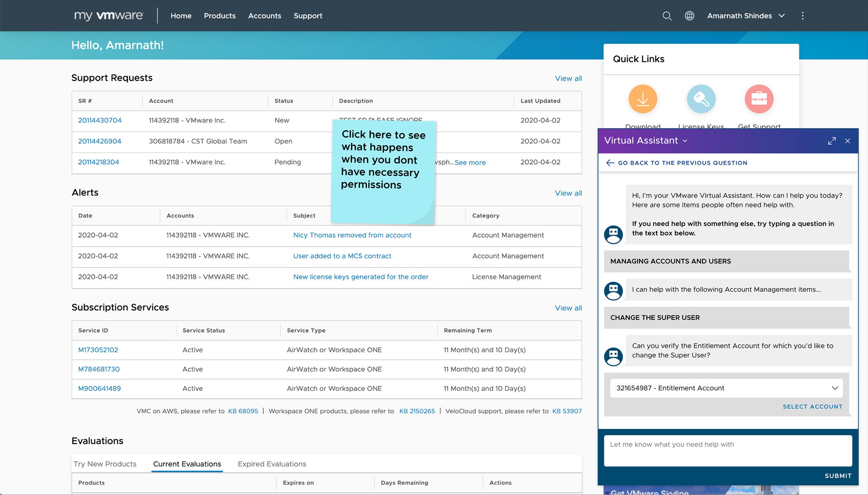Screen dimensions: 868x495
Task: Click the SR # column header
Action: [x=85, y=101]
